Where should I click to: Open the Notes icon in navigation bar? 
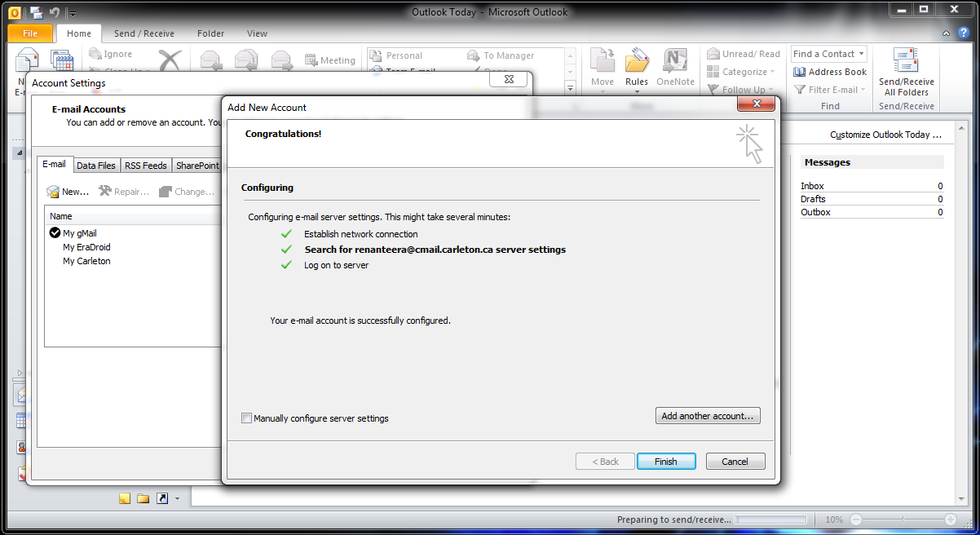pos(125,498)
